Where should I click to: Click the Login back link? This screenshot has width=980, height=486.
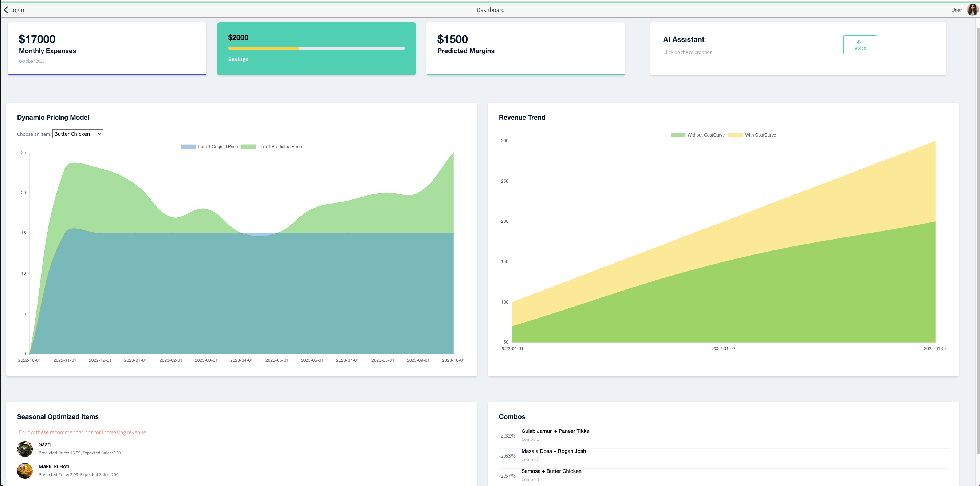click(17, 10)
